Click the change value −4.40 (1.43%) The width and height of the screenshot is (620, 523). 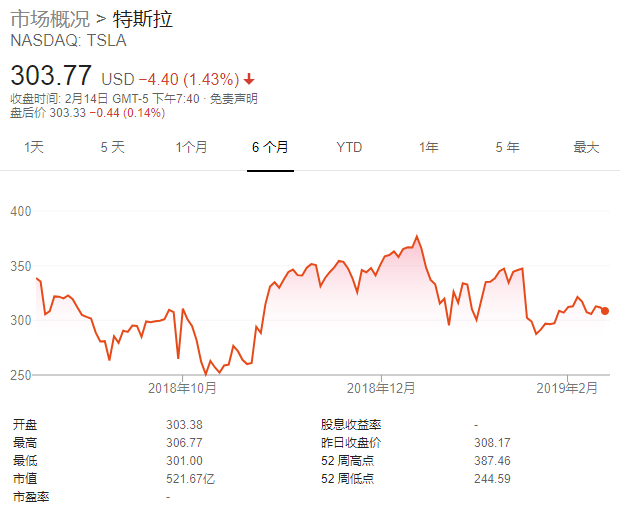click(x=189, y=79)
